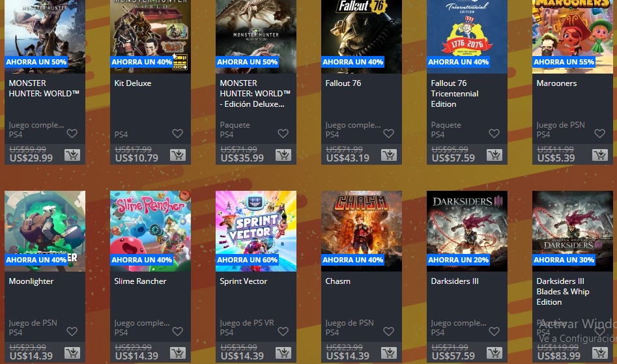Open Fallout 76 Tricentennial Edition title link

pyautogui.click(x=455, y=94)
